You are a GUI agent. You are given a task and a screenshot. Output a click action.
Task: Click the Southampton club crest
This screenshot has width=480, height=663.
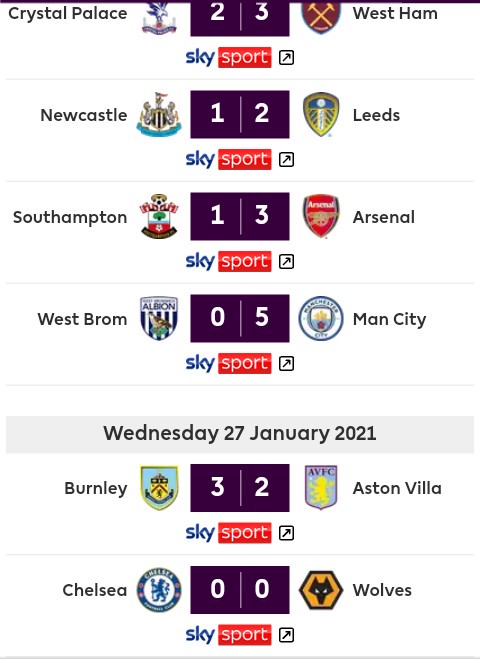(x=159, y=216)
